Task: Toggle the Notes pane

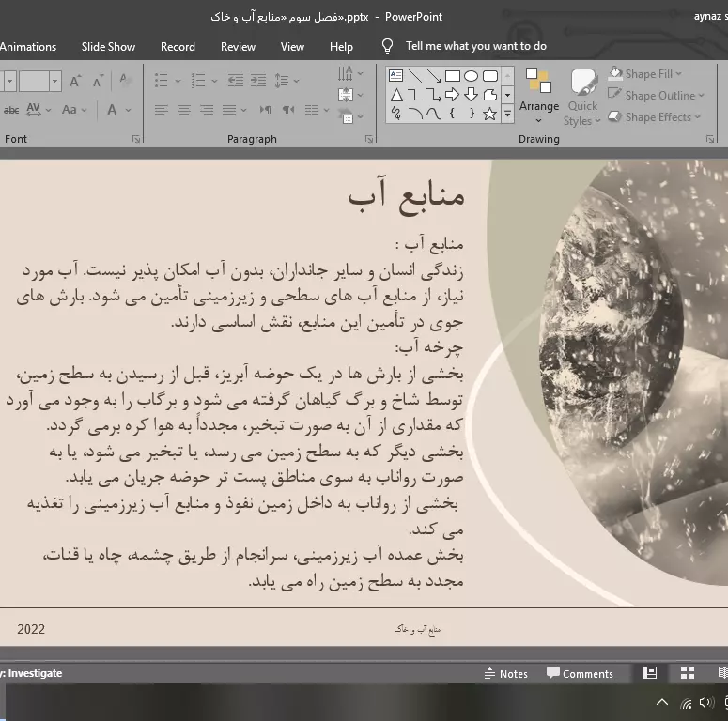Action: click(505, 673)
